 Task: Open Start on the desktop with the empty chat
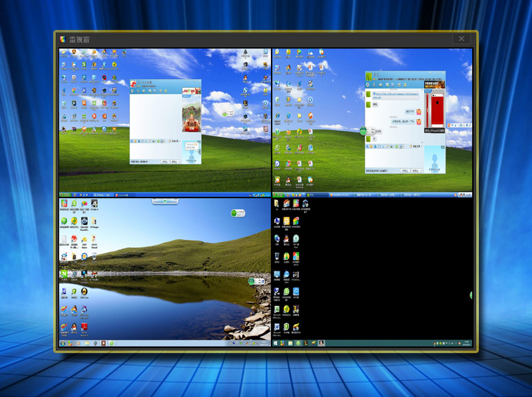point(65,195)
